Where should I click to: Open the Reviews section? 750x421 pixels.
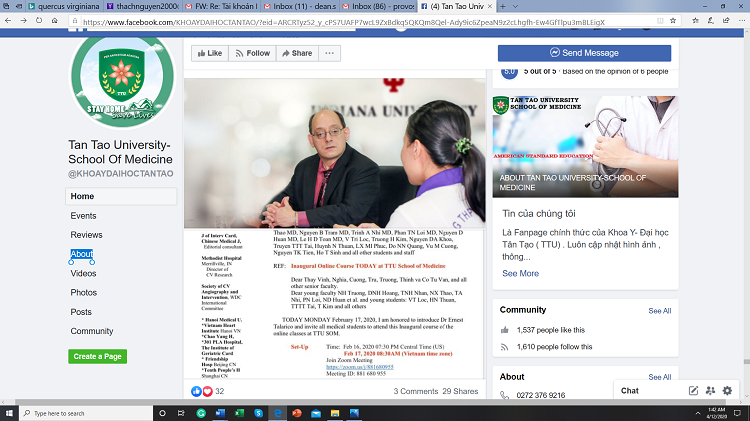tap(86, 235)
